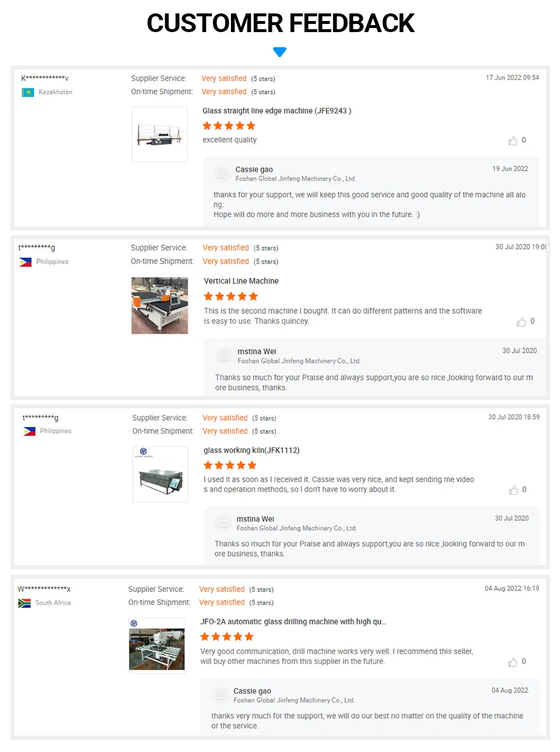Open glass working kiln(JFK1112) product title
The height and width of the screenshot is (752, 560).
251,450
